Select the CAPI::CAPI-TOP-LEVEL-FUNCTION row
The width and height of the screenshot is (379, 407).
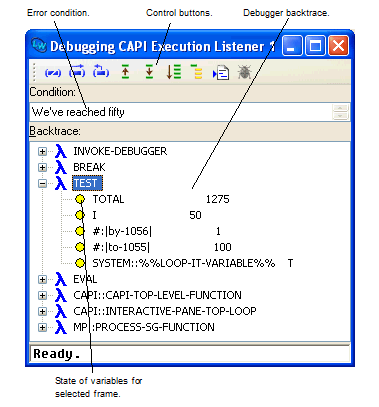[157, 295]
